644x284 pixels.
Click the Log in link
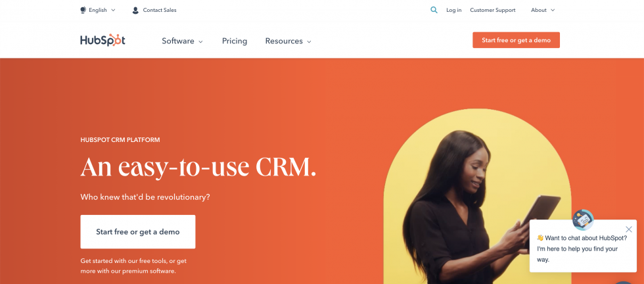point(454,11)
